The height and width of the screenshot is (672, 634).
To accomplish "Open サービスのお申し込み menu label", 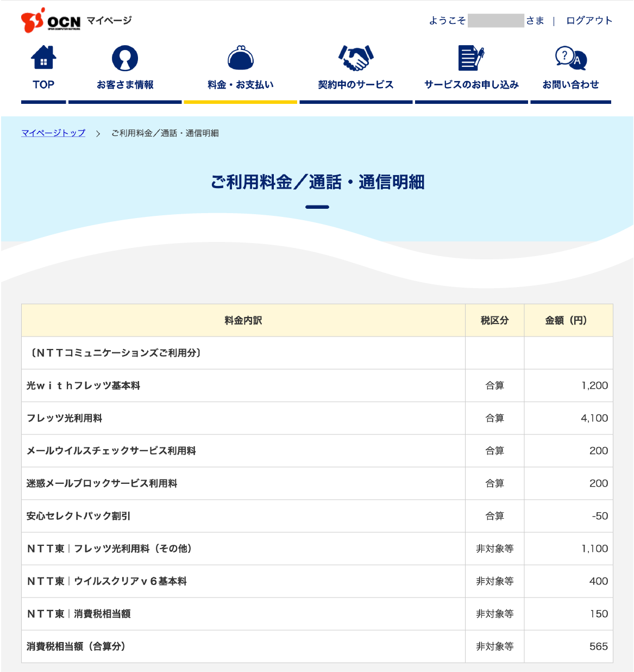I will [472, 85].
